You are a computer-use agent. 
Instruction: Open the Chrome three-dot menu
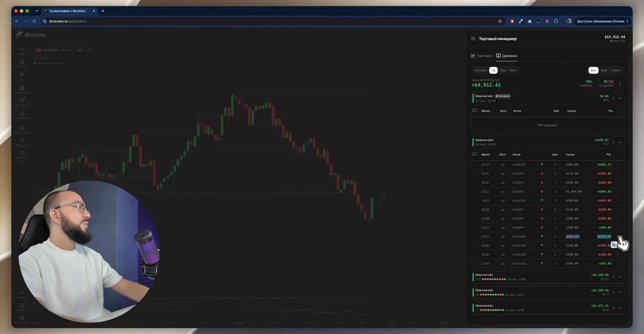point(627,21)
